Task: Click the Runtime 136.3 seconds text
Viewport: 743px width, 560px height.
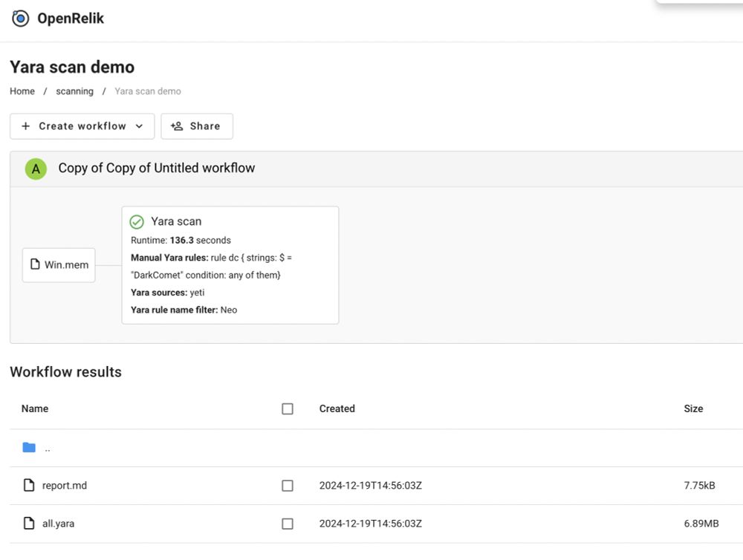Action: [x=181, y=240]
